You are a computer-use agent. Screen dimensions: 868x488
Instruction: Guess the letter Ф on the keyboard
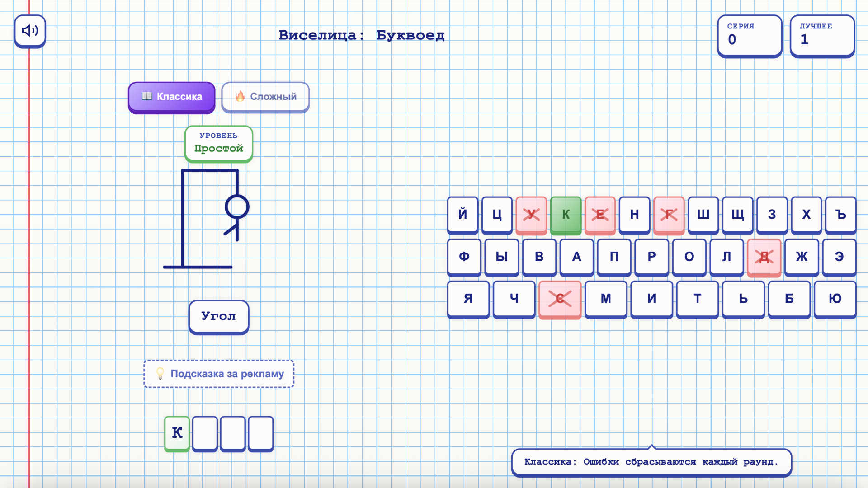[464, 257]
